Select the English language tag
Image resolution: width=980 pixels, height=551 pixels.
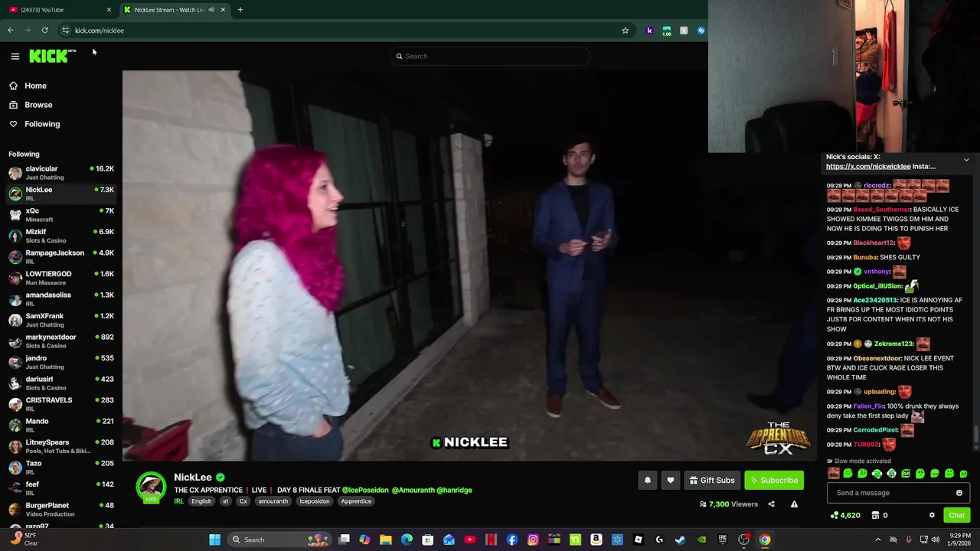click(x=201, y=501)
